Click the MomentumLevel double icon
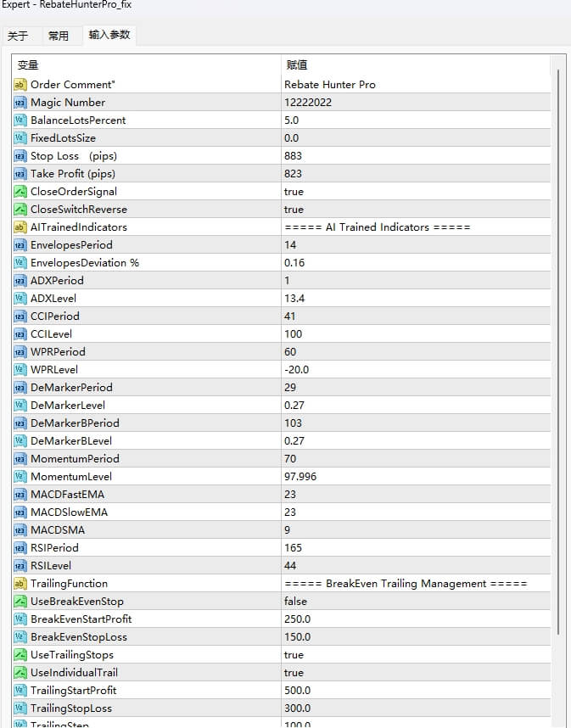Screen dimensions: 571x728 coord(20,477)
